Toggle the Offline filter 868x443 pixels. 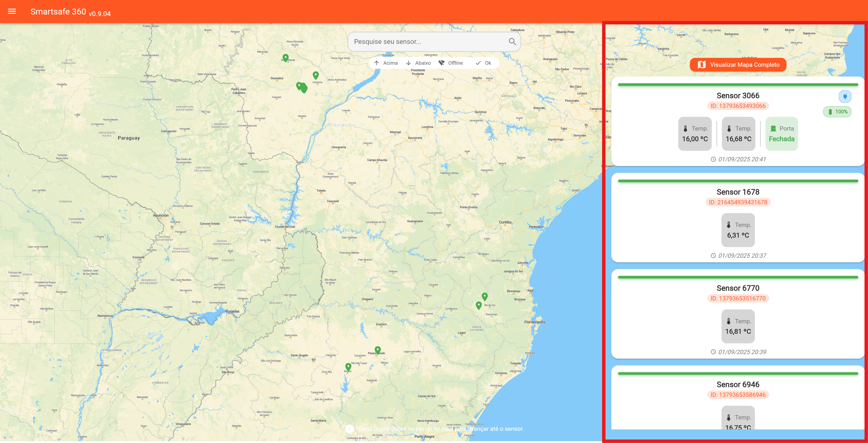(451, 63)
